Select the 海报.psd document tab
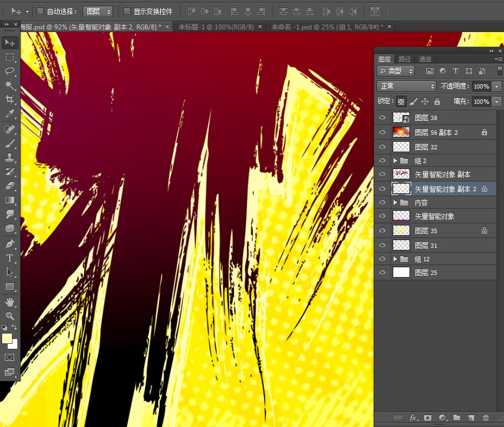Image resolution: width=504 pixels, height=427 pixels. (x=91, y=27)
